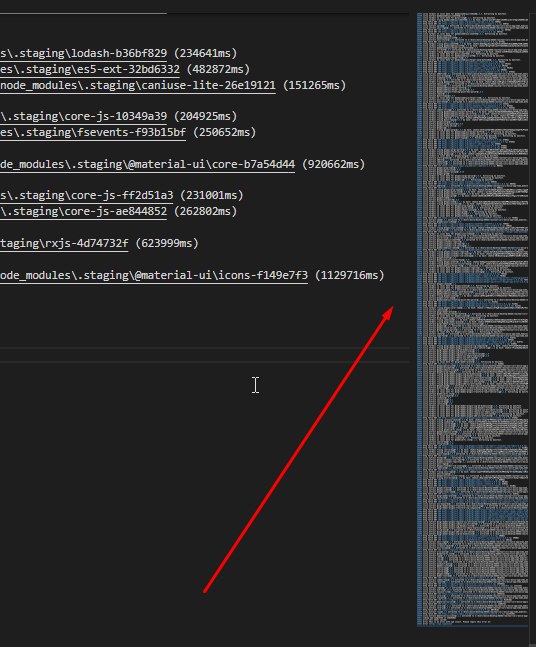Click the (262802ms) duration text
This screenshot has height=647, width=536.
205,211
